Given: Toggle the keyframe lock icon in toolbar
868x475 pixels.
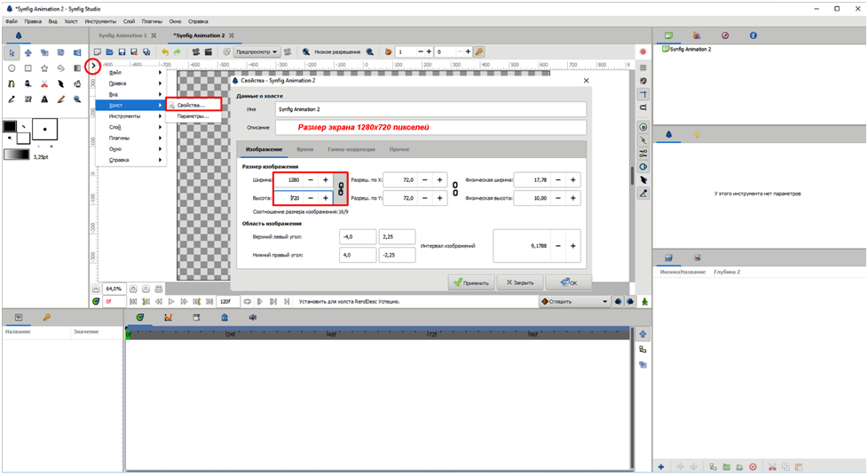Looking at the screenshot, I should tap(479, 52).
